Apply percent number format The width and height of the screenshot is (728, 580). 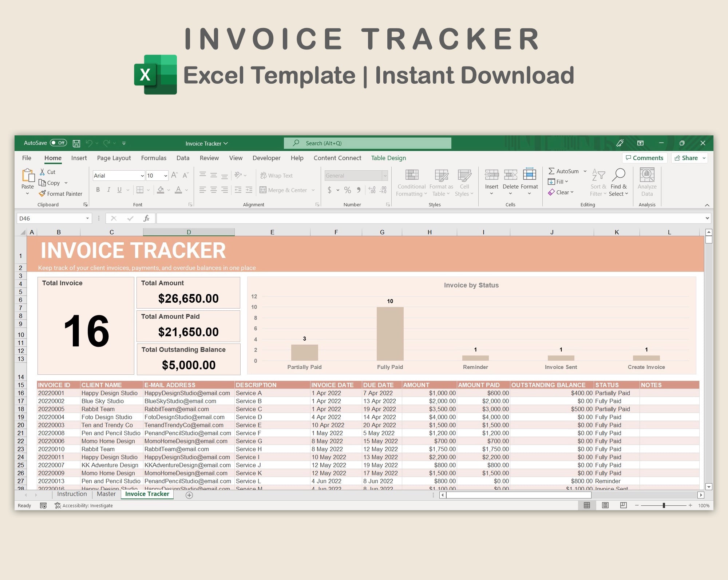pos(347,190)
